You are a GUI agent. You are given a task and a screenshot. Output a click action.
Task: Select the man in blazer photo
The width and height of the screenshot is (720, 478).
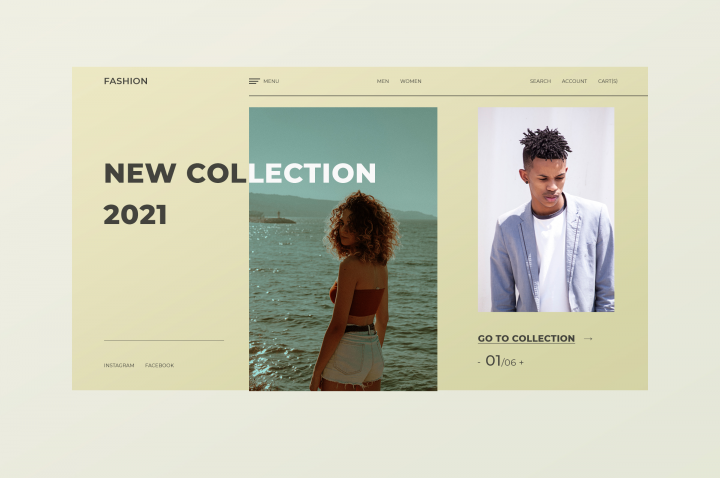coord(546,210)
